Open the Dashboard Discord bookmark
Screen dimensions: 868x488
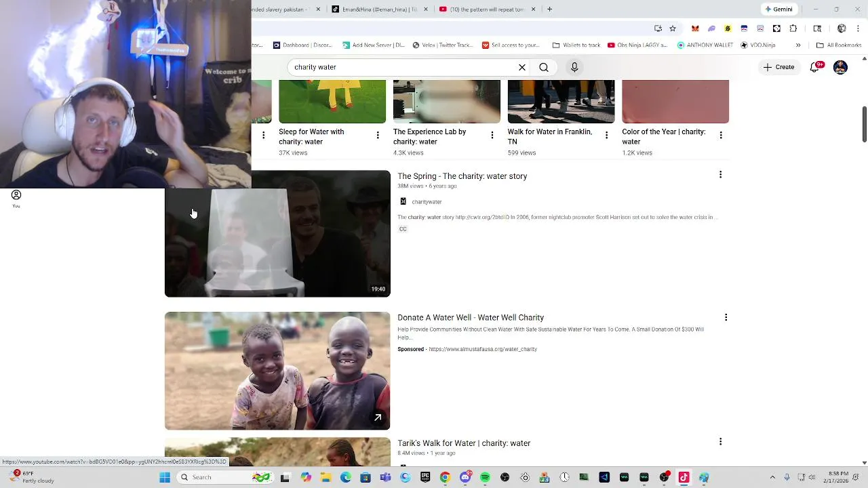302,45
